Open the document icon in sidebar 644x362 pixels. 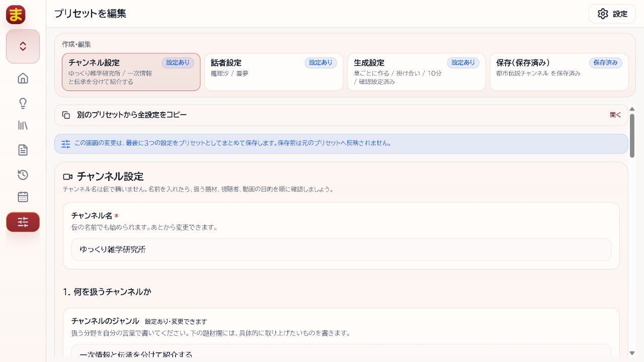click(x=23, y=150)
